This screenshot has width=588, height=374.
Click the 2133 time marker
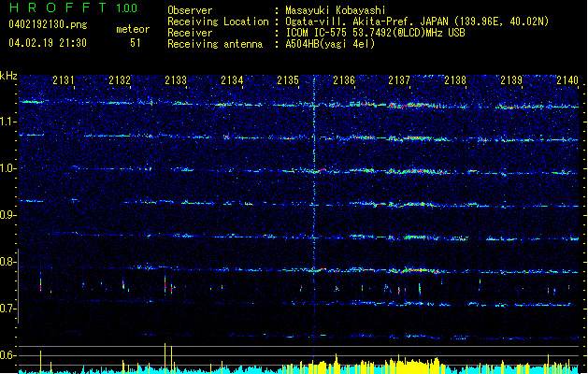(x=176, y=80)
